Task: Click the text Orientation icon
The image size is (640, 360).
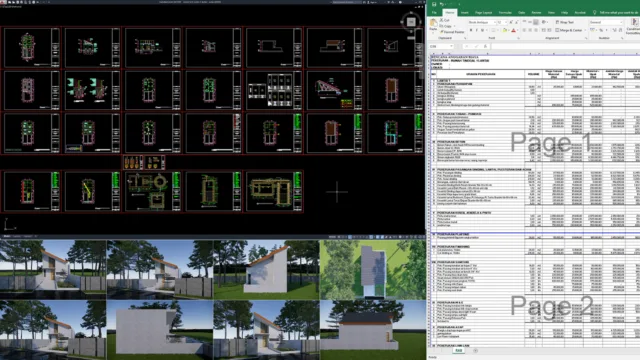Action: pos(544,22)
